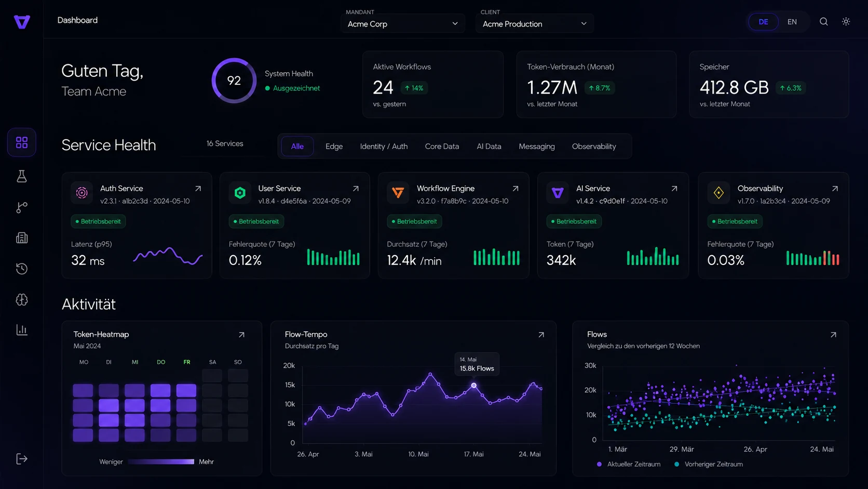Screen dimensions: 868x489
Task: Open AI Service via its arrow icon
Action: [x=674, y=189]
